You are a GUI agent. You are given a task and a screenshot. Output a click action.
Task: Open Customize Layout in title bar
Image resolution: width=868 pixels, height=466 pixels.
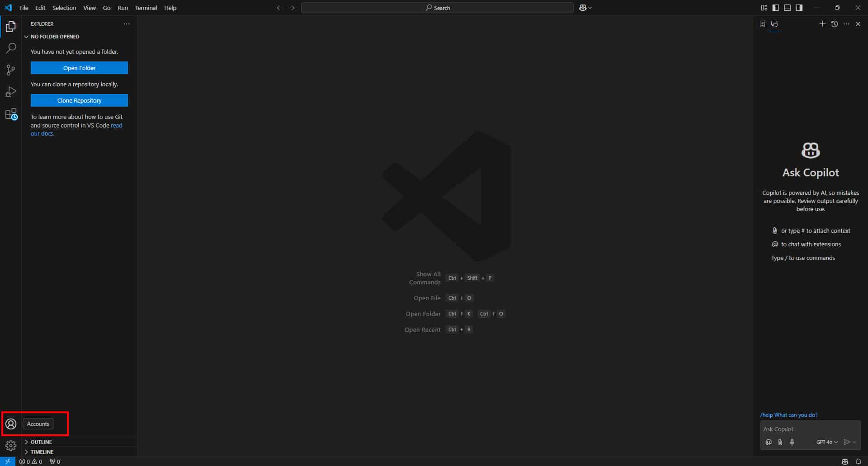tap(764, 8)
